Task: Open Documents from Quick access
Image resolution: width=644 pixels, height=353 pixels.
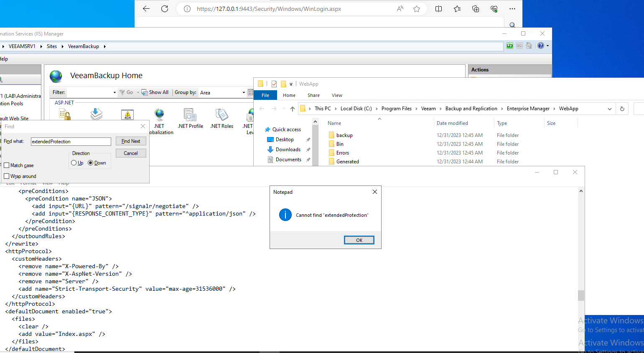Action: click(288, 160)
